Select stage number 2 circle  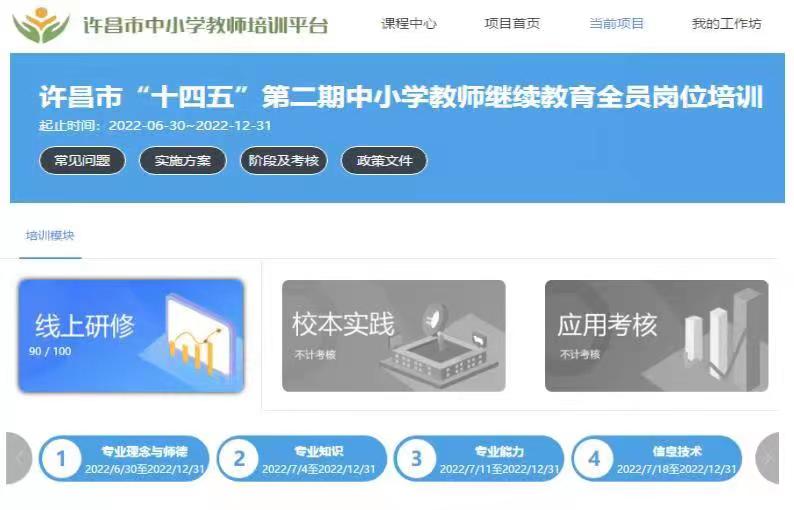(x=239, y=459)
